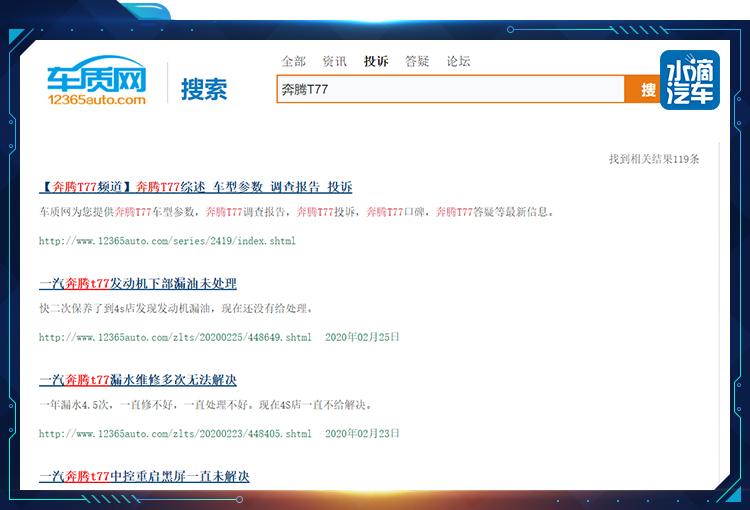Click the 水滴汽车 logo badge
This screenshot has height=510, width=750.
click(690, 80)
